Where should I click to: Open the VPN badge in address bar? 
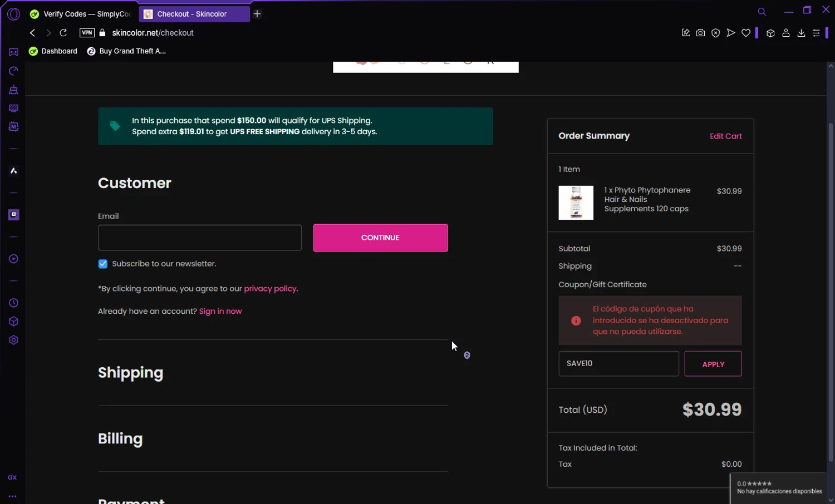coord(87,33)
